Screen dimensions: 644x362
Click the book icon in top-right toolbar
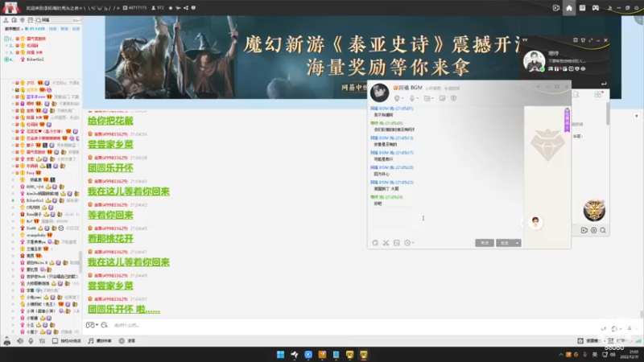[582, 8]
